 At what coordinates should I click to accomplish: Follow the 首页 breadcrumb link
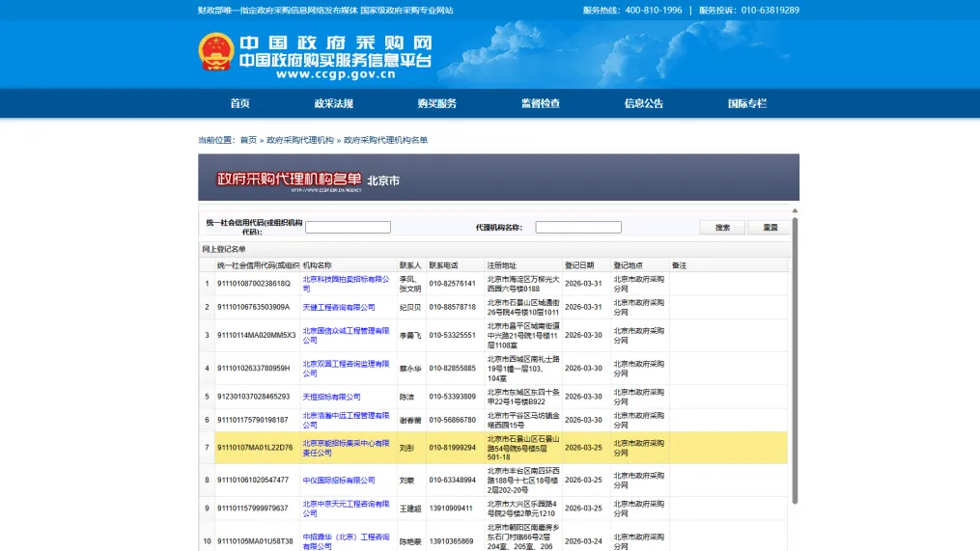(248, 140)
